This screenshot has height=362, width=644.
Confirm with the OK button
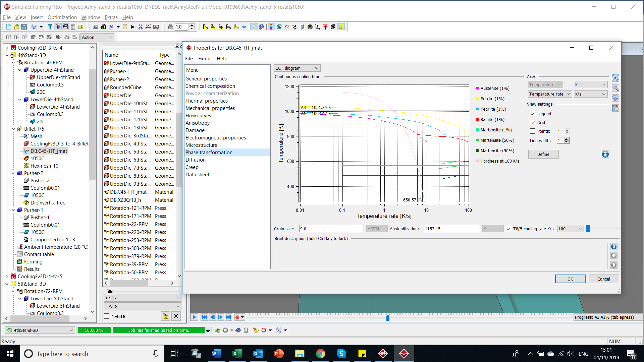click(570, 279)
